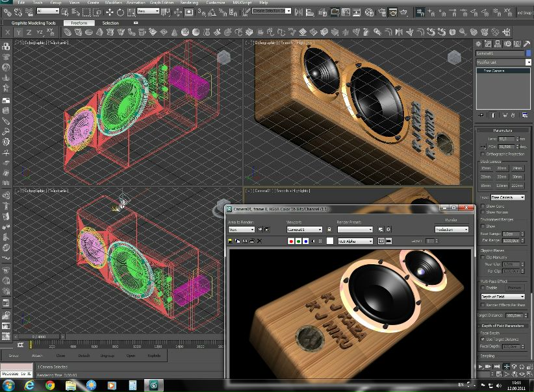The width and height of the screenshot is (534, 392).
Task: Click the Print Image icon in render window
Action: pyautogui.click(x=252, y=241)
